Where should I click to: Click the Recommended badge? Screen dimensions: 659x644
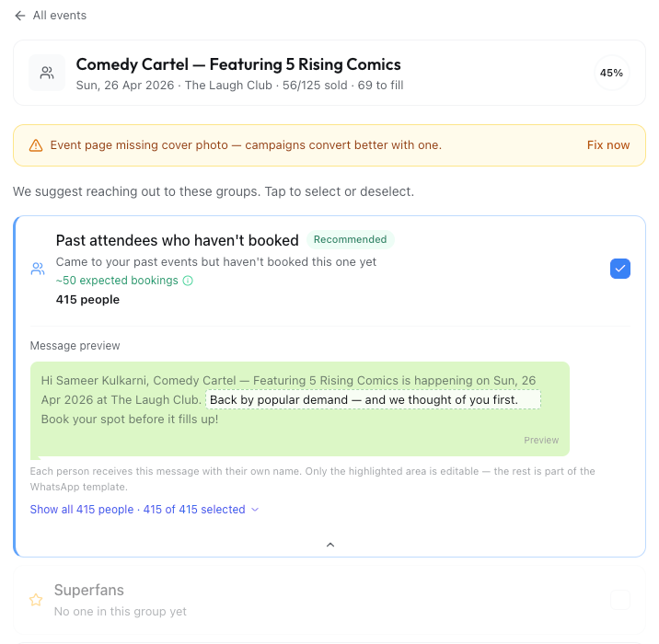pos(350,240)
